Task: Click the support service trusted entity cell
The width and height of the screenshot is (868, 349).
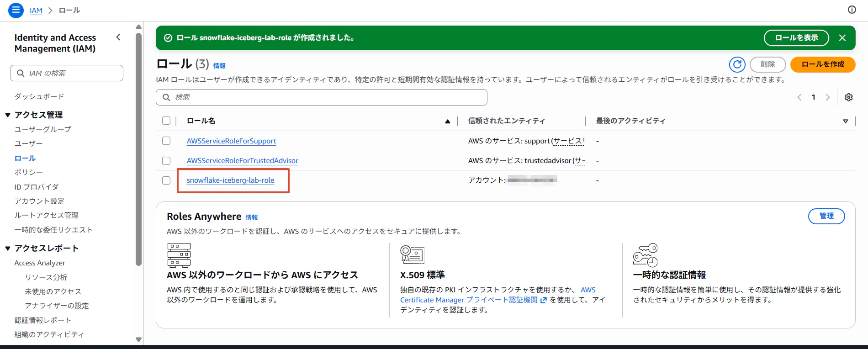Action: (526, 141)
